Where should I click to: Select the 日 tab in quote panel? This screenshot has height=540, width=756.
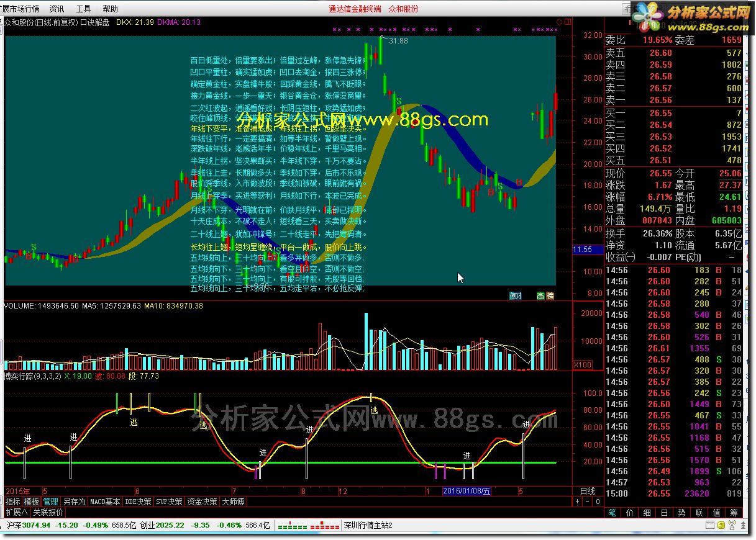[x=665, y=513]
